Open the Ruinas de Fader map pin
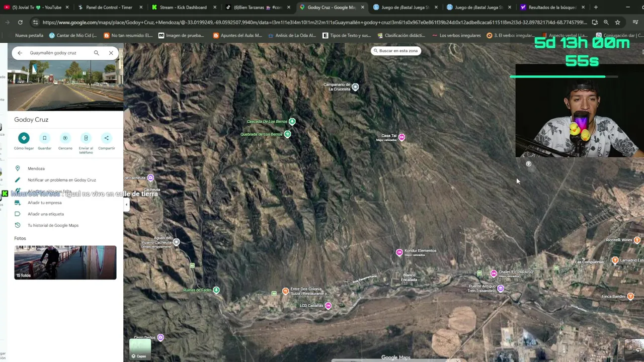 coord(216,290)
